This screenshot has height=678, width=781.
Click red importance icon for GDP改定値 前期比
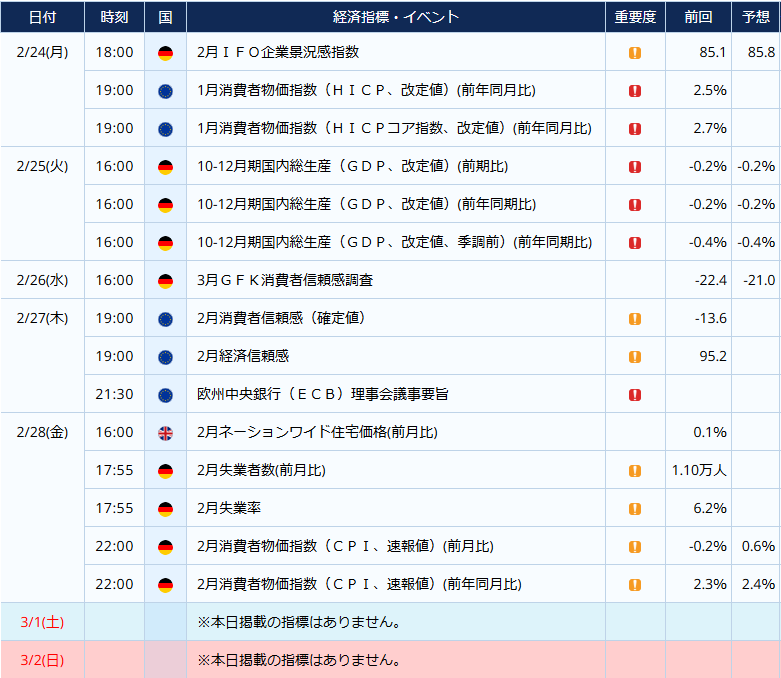[635, 167]
